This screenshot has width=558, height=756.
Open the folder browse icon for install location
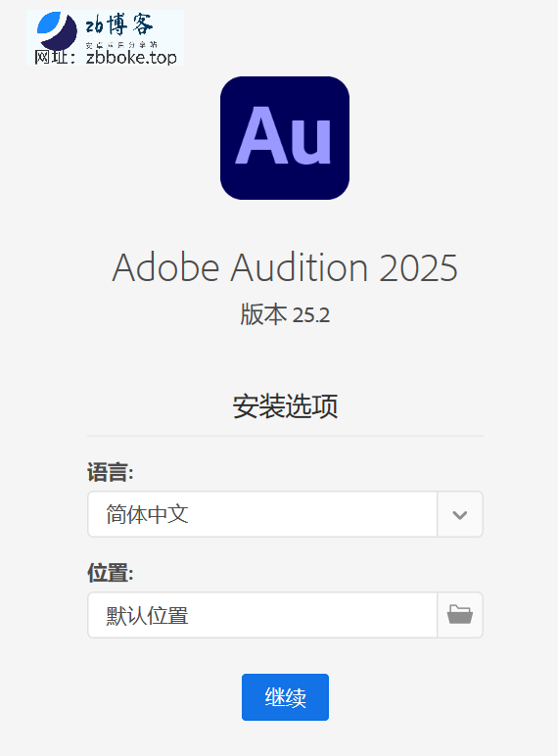point(460,615)
